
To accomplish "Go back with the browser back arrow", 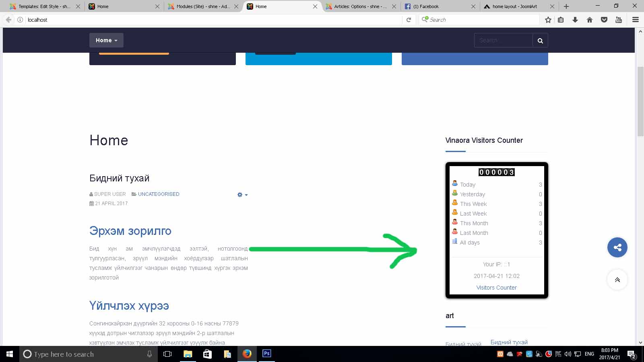I will tap(8, 20).
